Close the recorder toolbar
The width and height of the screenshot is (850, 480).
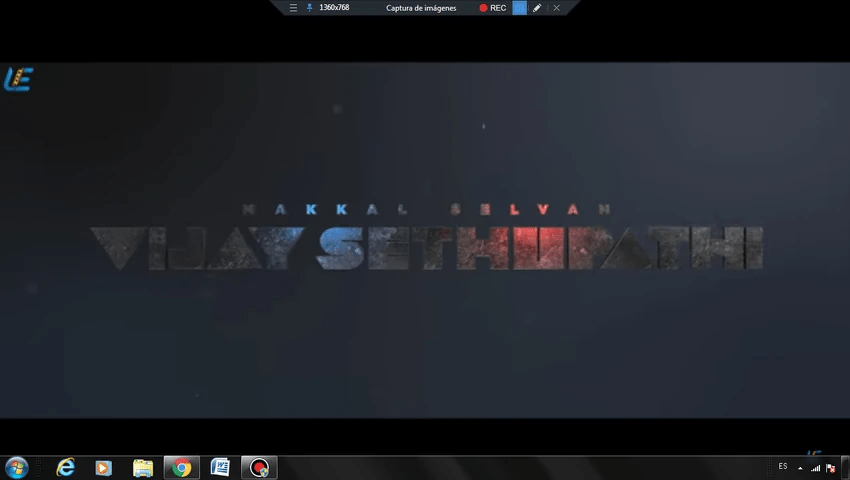point(556,8)
